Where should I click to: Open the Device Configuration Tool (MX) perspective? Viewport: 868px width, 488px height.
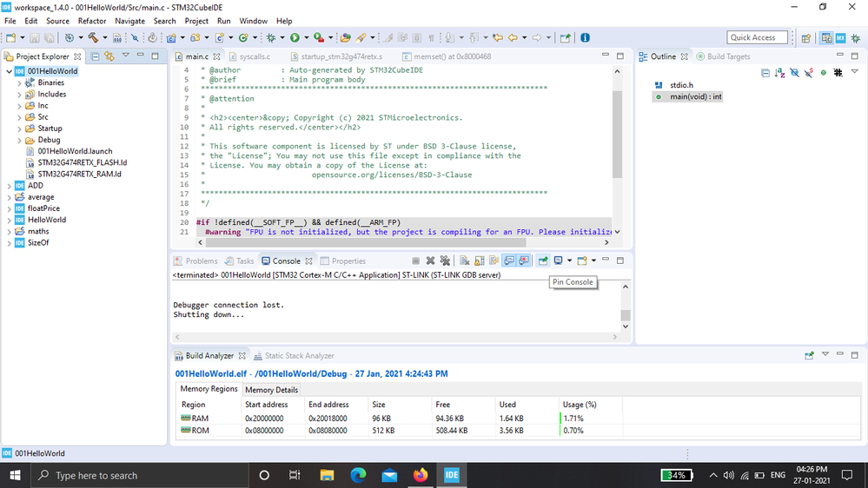[840, 37]
